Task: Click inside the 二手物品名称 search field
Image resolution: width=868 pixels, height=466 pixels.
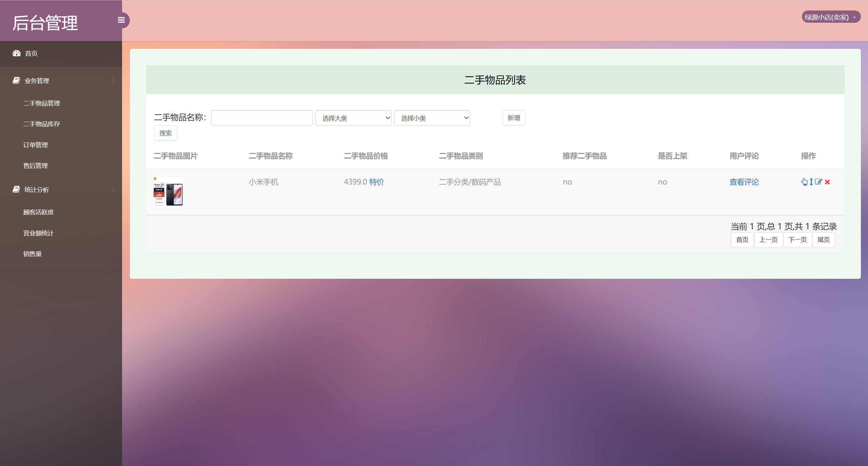Action: coord(261,118)
